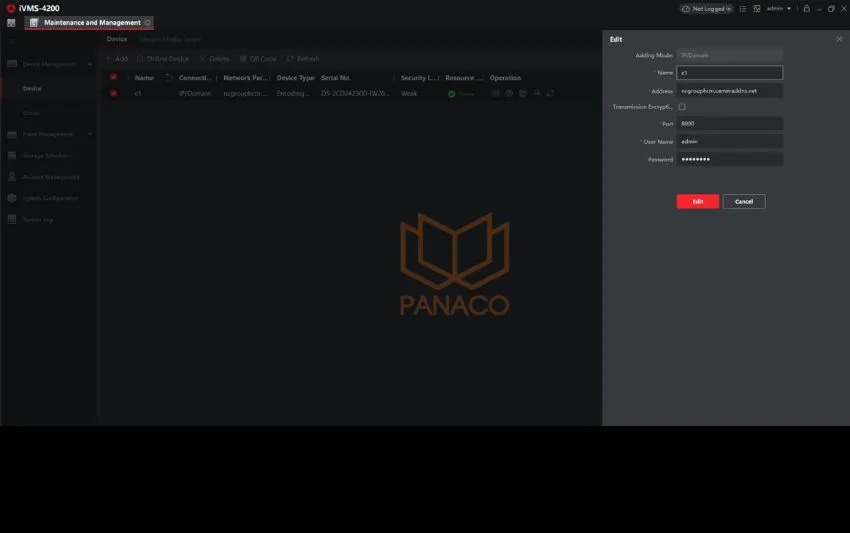Open the module grid menu icon
850x533 pixels.
pos(11,22)
